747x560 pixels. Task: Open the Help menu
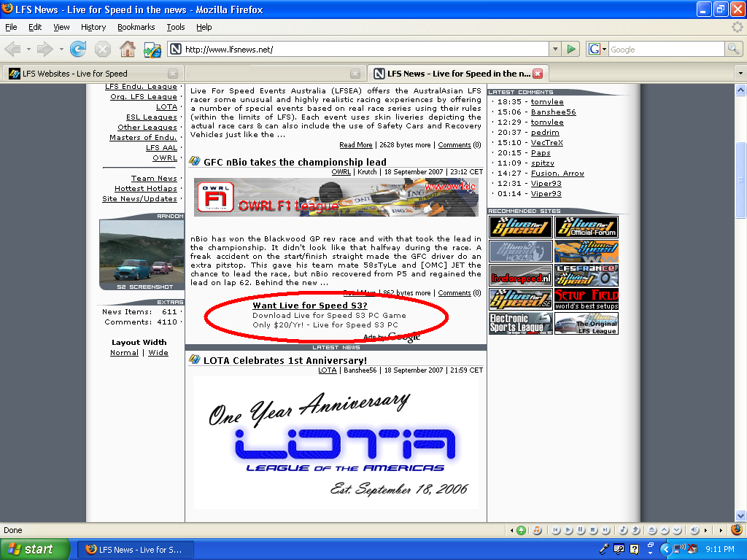click(204, 27)
